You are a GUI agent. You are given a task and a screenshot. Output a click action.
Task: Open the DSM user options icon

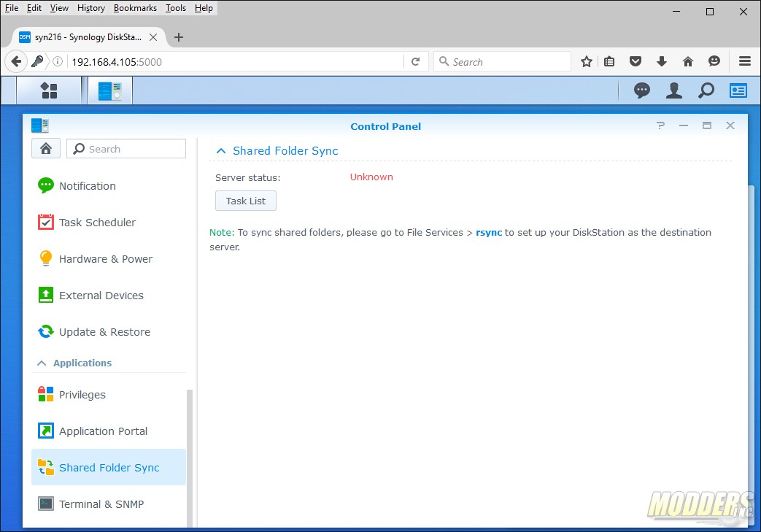(674, 90)
